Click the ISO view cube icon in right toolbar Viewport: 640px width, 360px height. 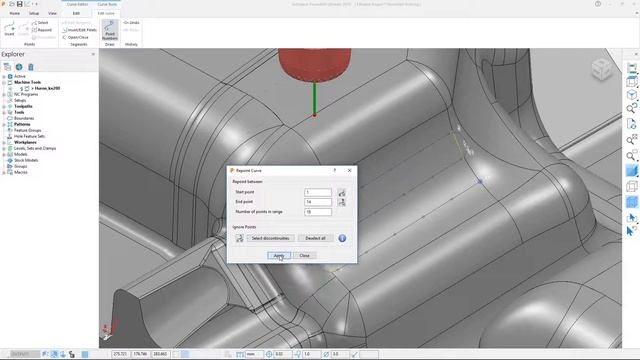[631, 95]
